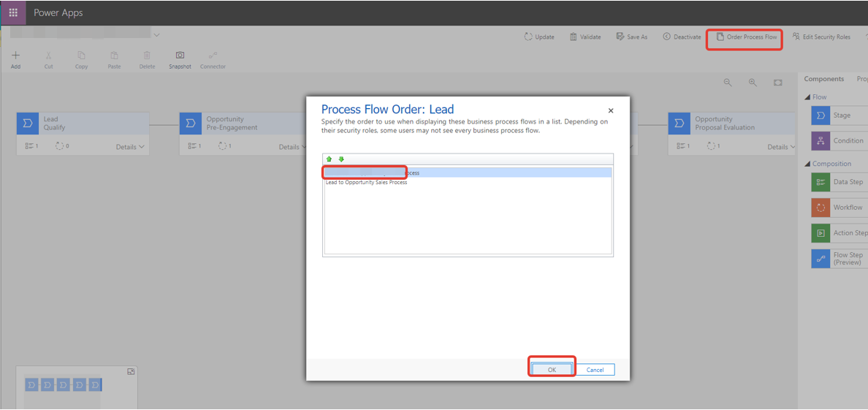Click fit to canvas icon
The image size is (868, 410).
point(778,82)
